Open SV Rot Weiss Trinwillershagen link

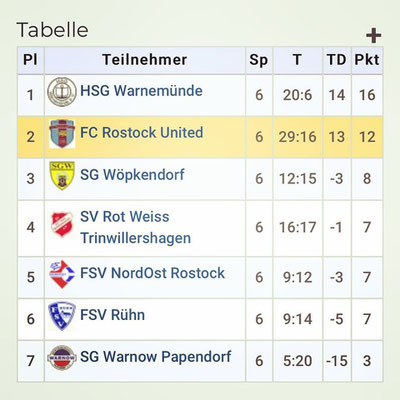[x=136, y=227]
